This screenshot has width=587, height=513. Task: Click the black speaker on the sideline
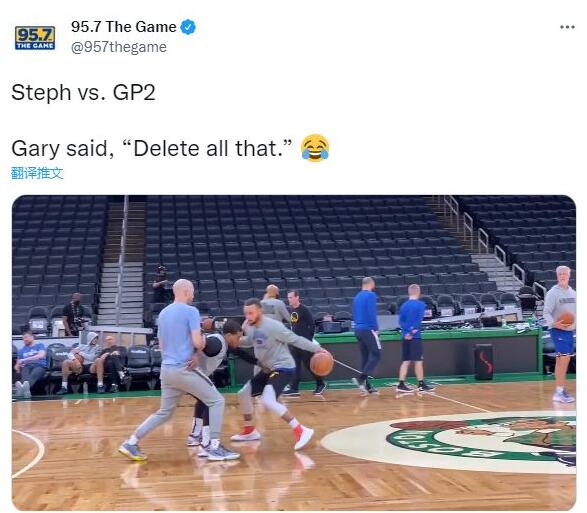tap(483, 362)
